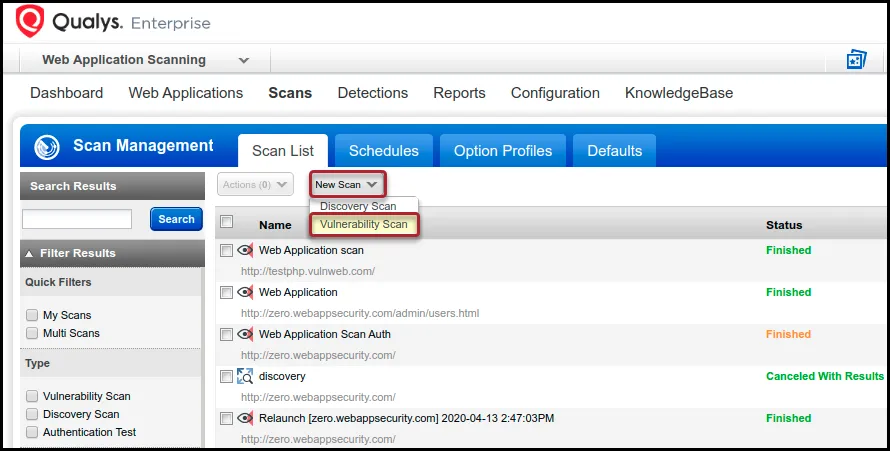Click eye icon beside Relaunch scan row
This screenshot has width=890, height=451.
[x=245, y=418]
